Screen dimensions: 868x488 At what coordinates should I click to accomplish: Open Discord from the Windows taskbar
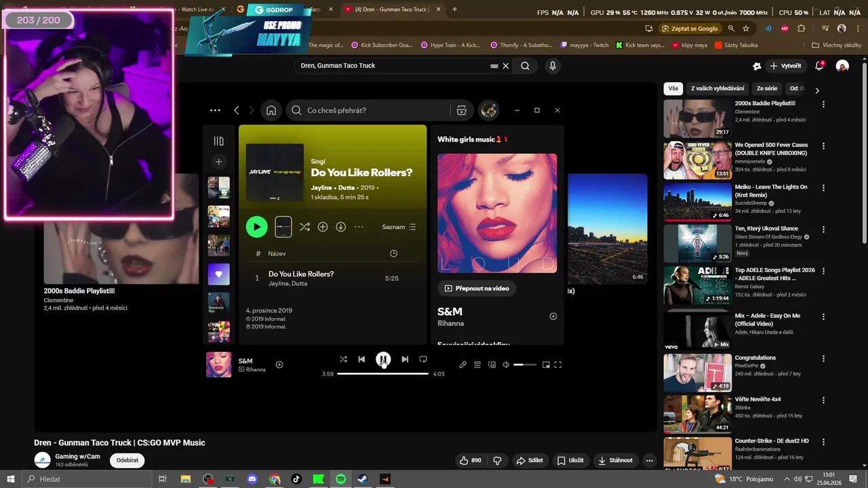pyautogui.click(x=252, y=479)
